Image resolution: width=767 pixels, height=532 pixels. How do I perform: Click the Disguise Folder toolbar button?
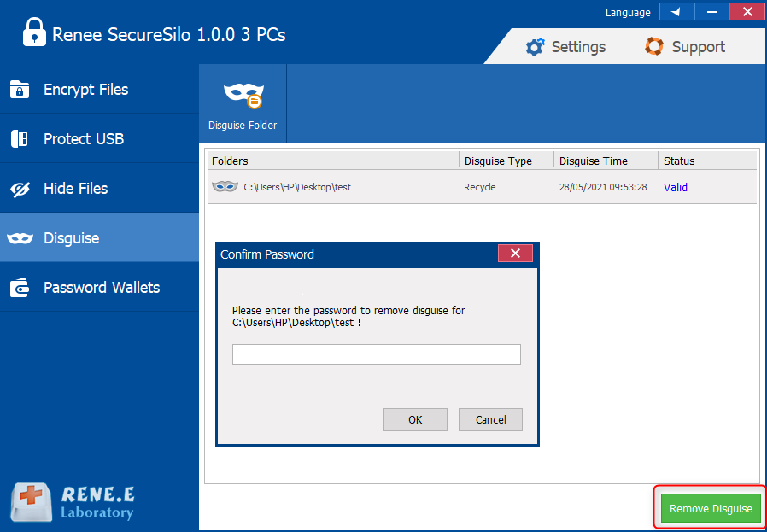(x=243, y=104)
